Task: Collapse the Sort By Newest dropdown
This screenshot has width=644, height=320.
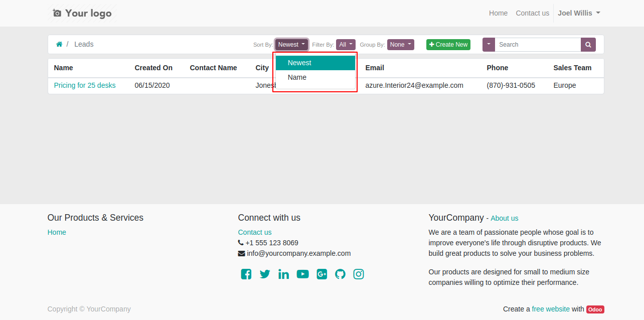Action: click(291, 45)
